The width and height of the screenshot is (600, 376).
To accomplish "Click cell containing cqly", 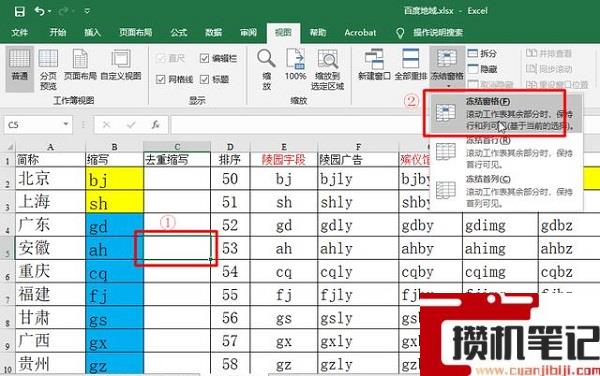I will click(x=358, y=272).
